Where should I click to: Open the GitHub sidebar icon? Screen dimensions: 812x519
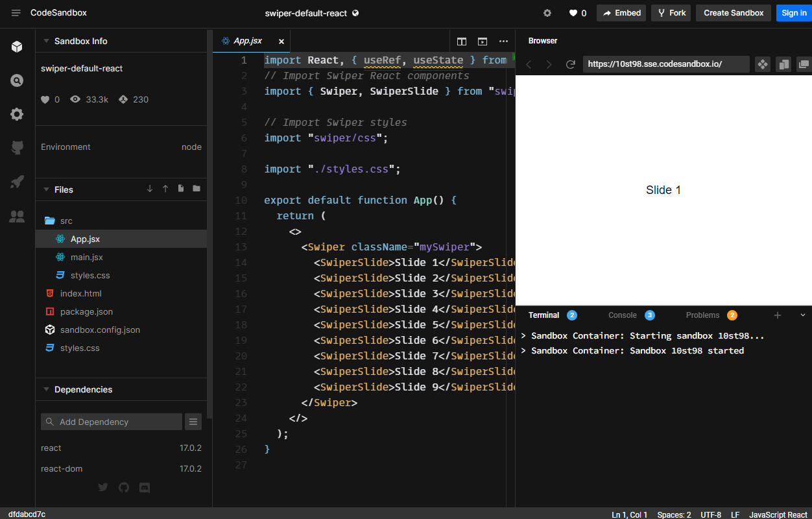pyautogui.click(x=17, y=148)
